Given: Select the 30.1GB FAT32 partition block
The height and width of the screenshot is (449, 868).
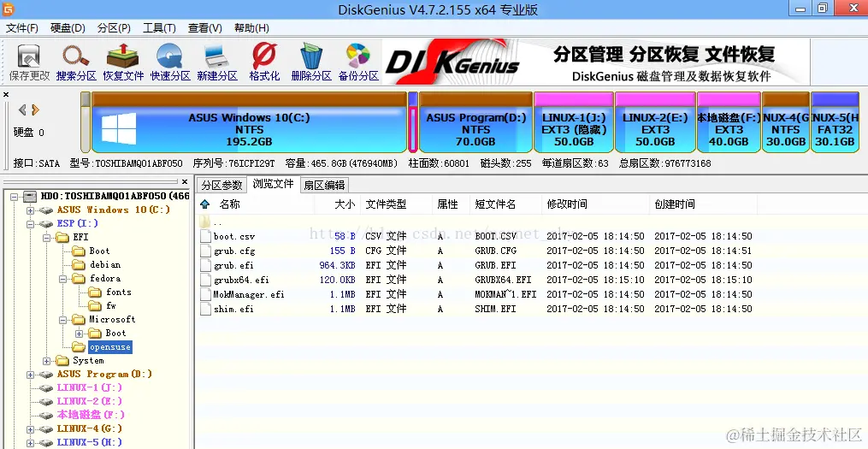Looking at the screenshot, I should (836, 122).
